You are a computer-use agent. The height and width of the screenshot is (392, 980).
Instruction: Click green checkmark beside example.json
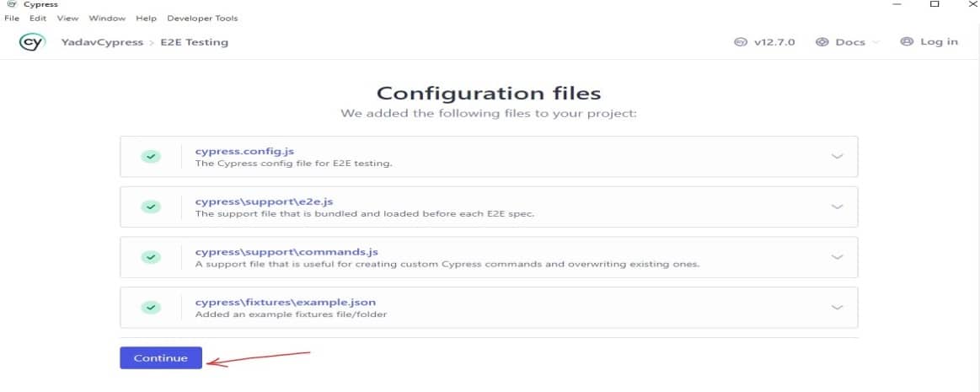pyautogui.click(x=151, y=308)
